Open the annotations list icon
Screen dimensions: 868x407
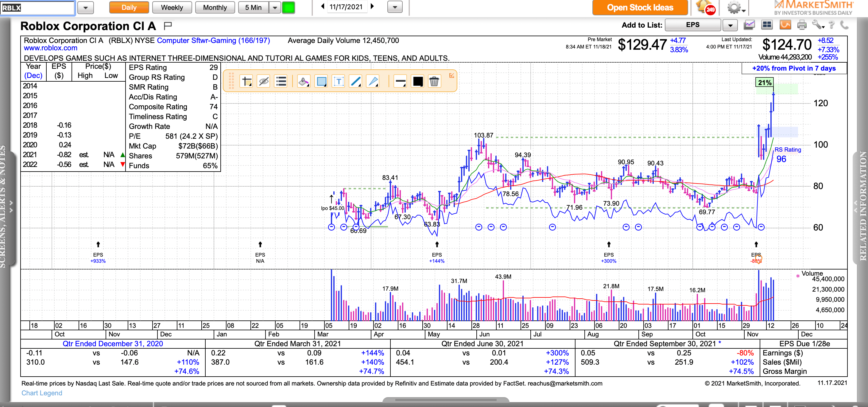281,81
